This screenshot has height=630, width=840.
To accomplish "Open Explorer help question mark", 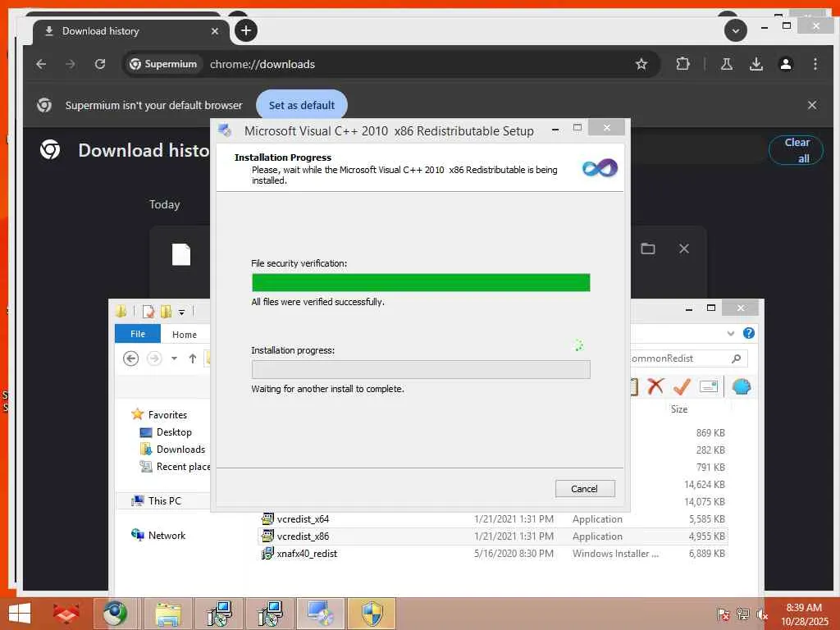I will [749, 333].
